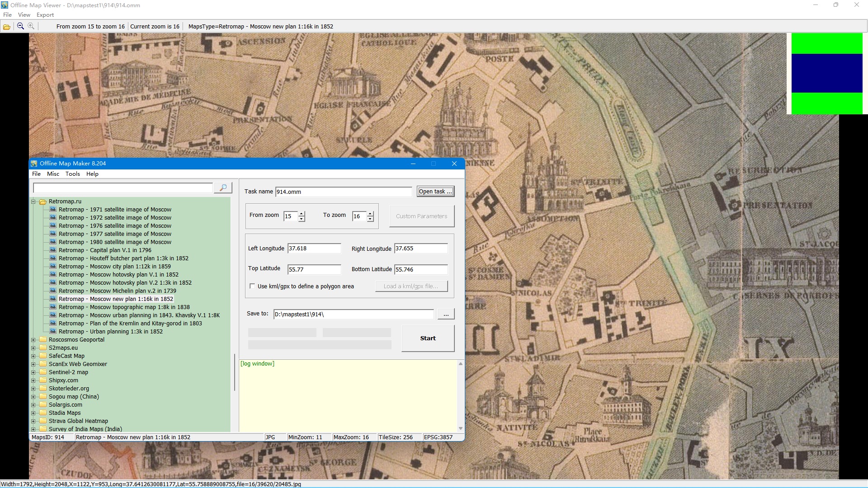Click the Roscosmos Geoportal folder icon
This screenshot has height=488, width=868.
pyautogui.click(x=43, y=340)
